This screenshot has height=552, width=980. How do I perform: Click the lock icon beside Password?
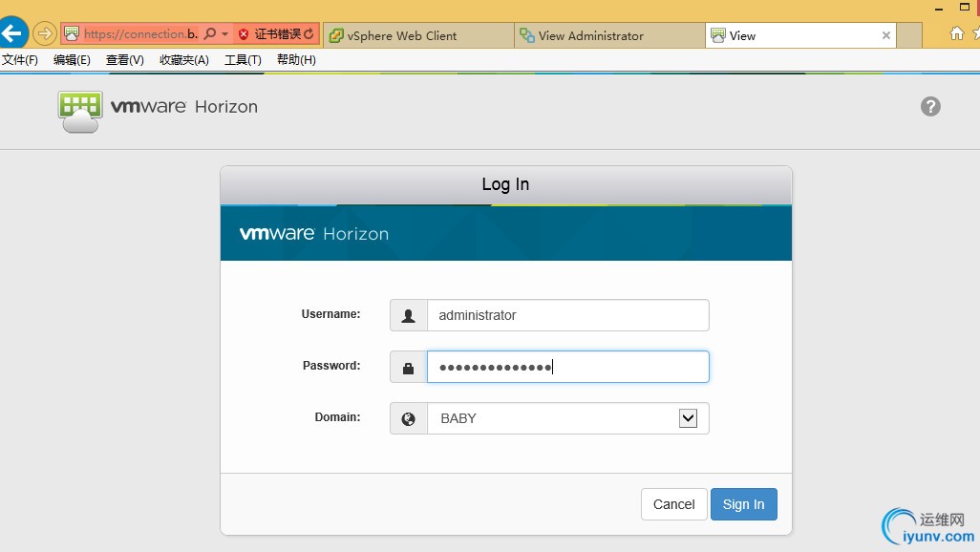pos(408,367)
